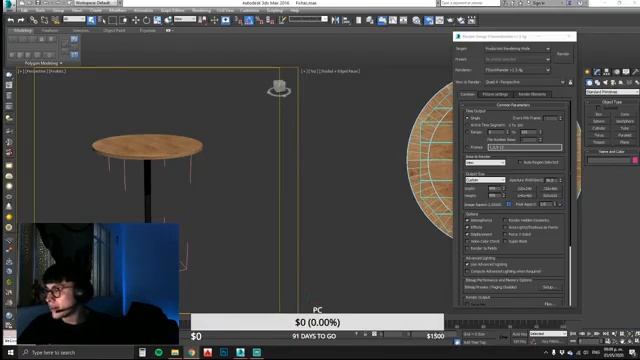Open the Display command panel tab

coord(626,72)
